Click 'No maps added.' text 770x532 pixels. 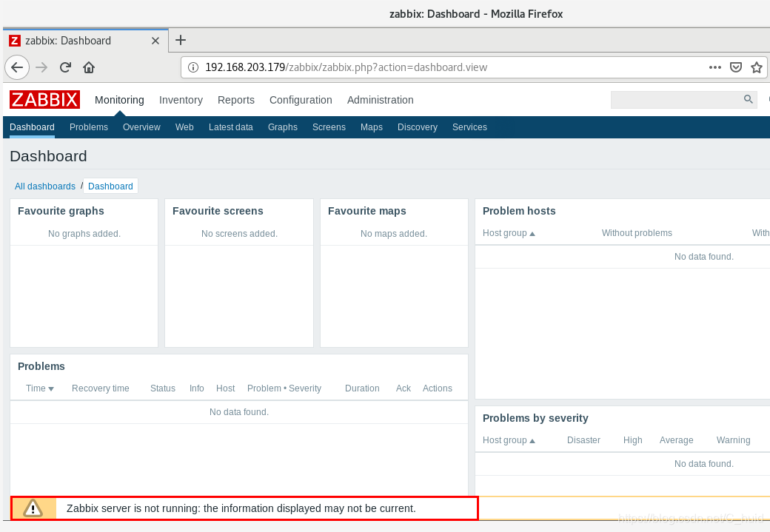coord(394,234)
